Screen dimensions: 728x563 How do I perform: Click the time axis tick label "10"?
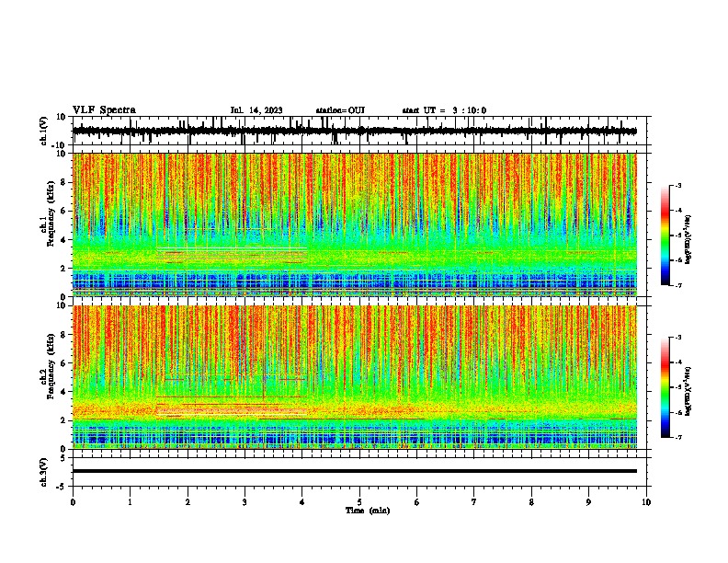[646, 502]
